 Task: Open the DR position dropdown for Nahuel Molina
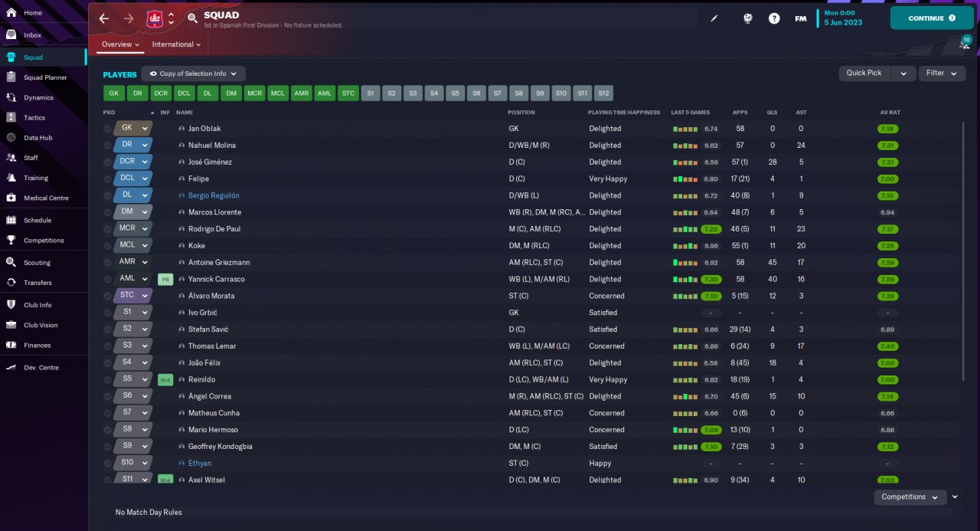click(132, 145)
